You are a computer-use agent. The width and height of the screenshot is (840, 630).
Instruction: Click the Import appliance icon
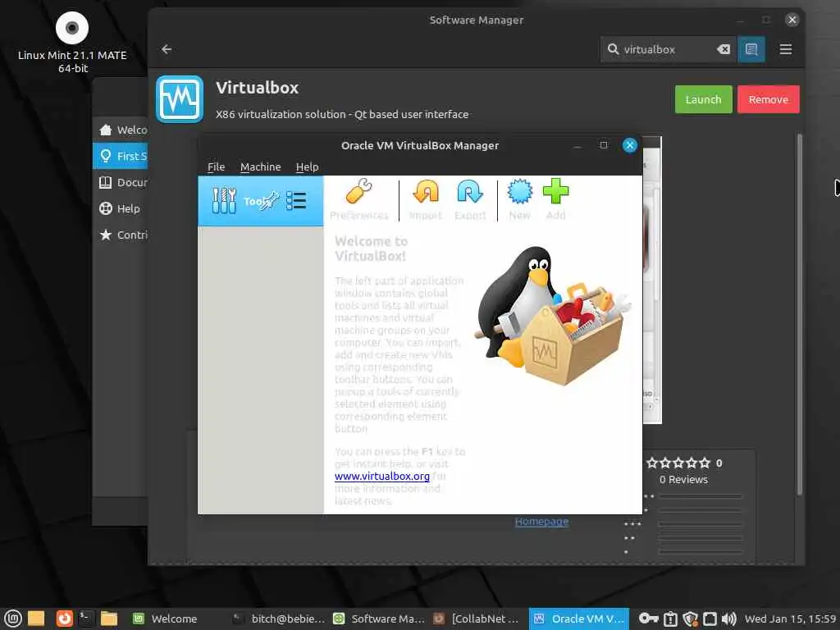(x=426, y=192)
